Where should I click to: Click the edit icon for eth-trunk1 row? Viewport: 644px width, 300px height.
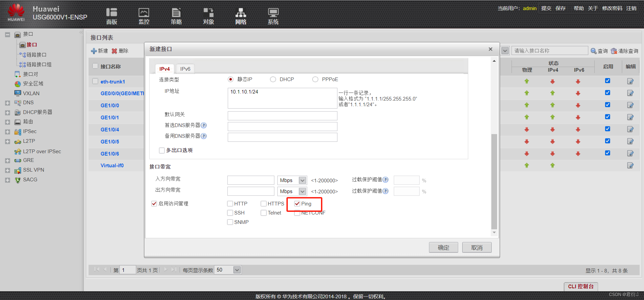tap(630, 81)
